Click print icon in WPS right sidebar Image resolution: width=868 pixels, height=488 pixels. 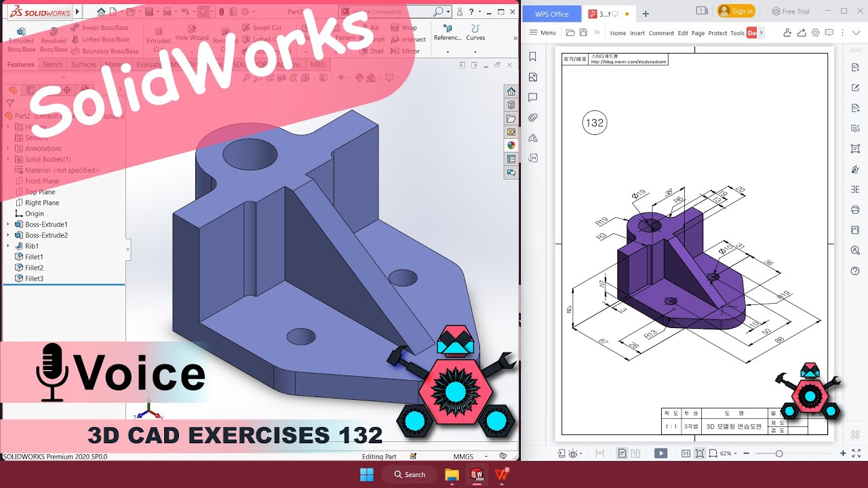[855, 209]
